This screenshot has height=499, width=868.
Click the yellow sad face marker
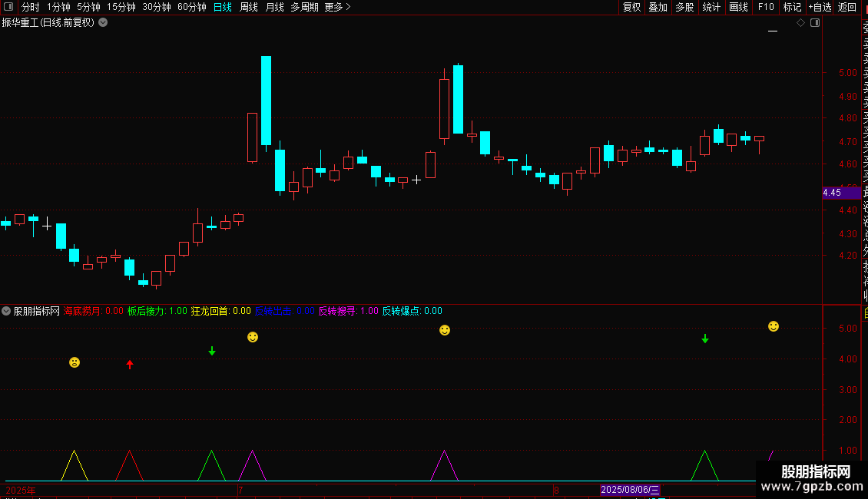(75, 362)
